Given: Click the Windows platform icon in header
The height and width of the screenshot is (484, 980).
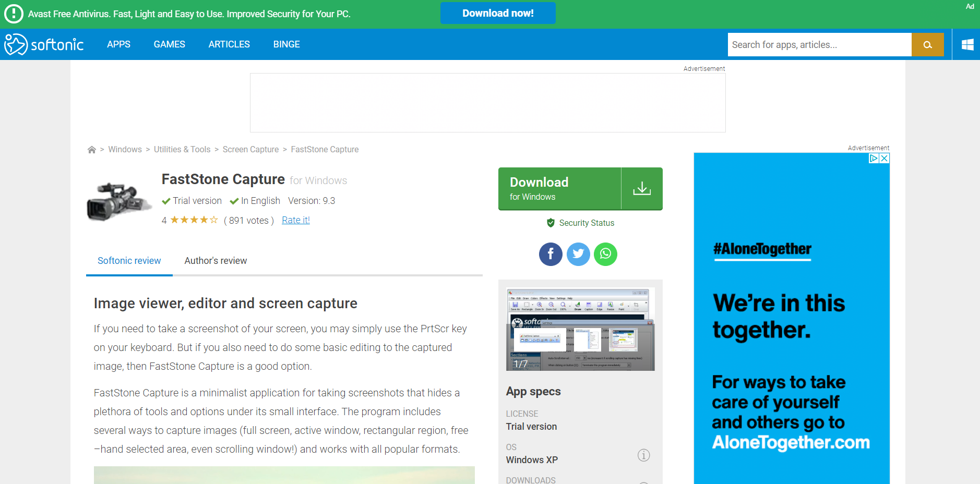Looking at the screenshot, I should pyautogui.click(x=967, y=44).
